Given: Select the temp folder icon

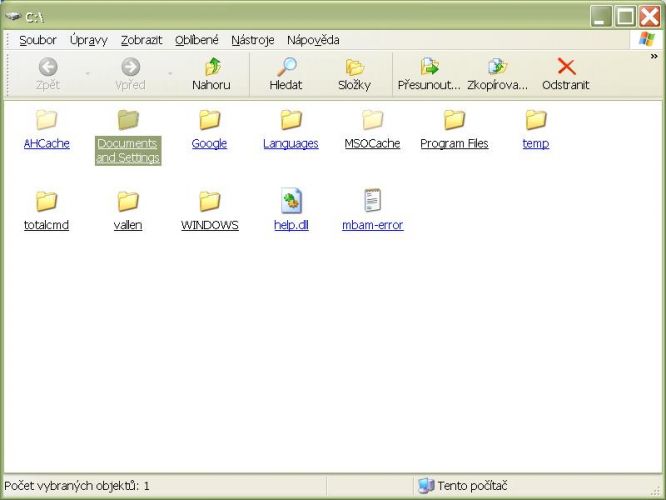Looking at the screenshot, I should click(536, 120).
